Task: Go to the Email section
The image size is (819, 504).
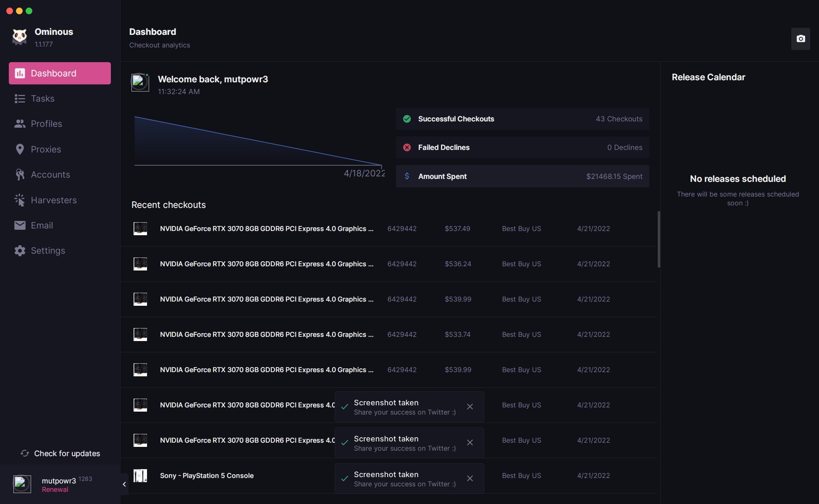Action: pyautogui.click(x=42, y=226)
